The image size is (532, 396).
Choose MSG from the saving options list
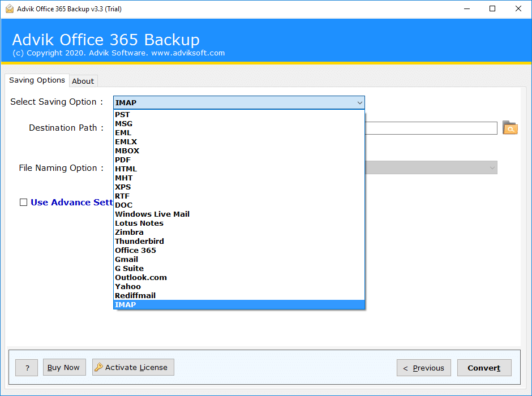pos(239,124)
